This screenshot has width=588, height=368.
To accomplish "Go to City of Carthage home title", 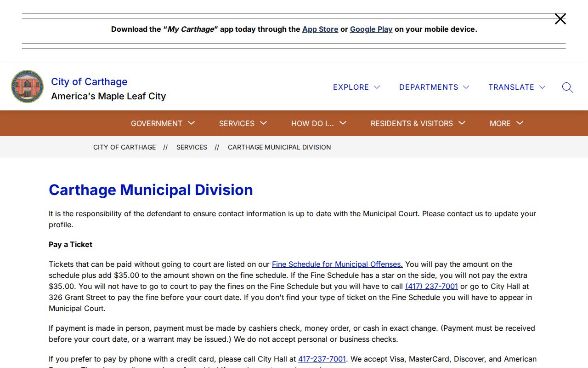I will tap(89, 81).
